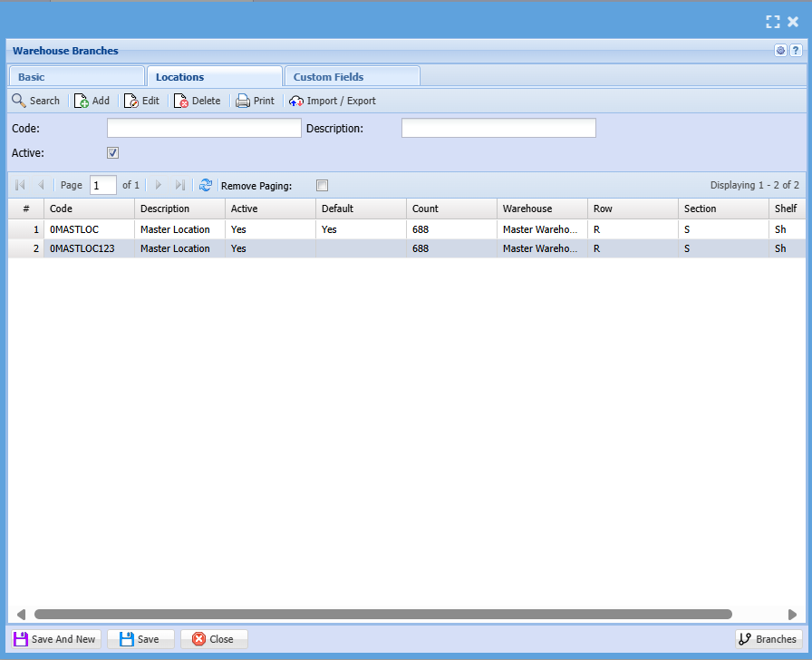
Task: Open Import / Export option
Action: (x=333, y=101)
